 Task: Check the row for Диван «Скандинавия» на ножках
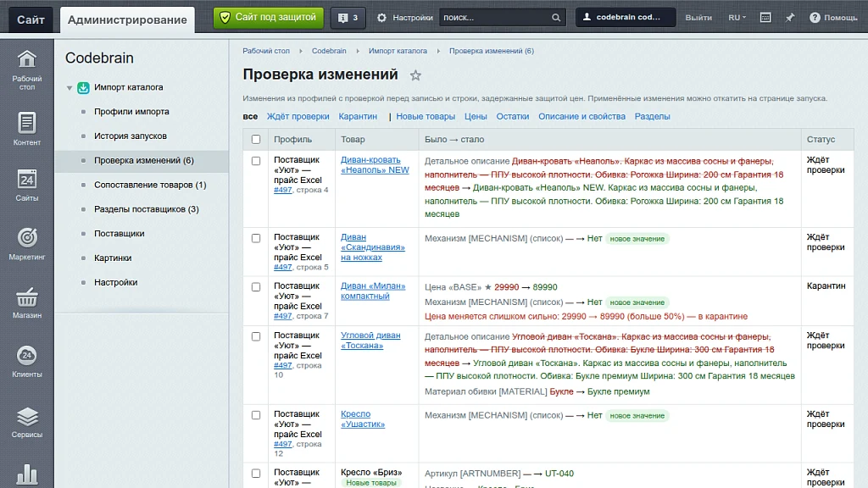click(256, 238)
